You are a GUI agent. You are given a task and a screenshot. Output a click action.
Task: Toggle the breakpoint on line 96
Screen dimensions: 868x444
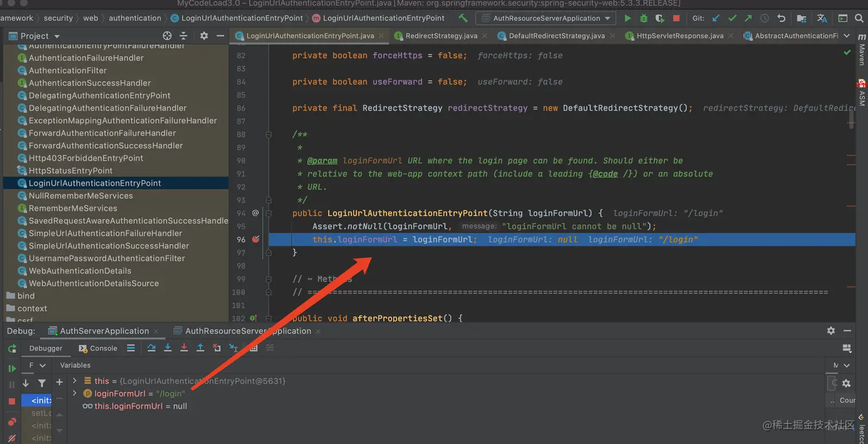pyautogui.click(x=256, y=240)
